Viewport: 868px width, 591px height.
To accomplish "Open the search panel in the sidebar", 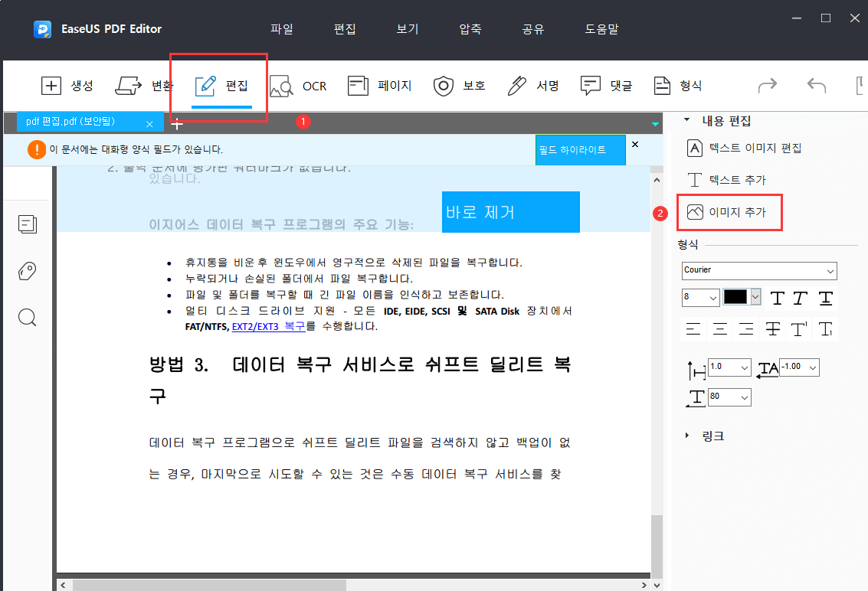I will click(x=27, y=317).
